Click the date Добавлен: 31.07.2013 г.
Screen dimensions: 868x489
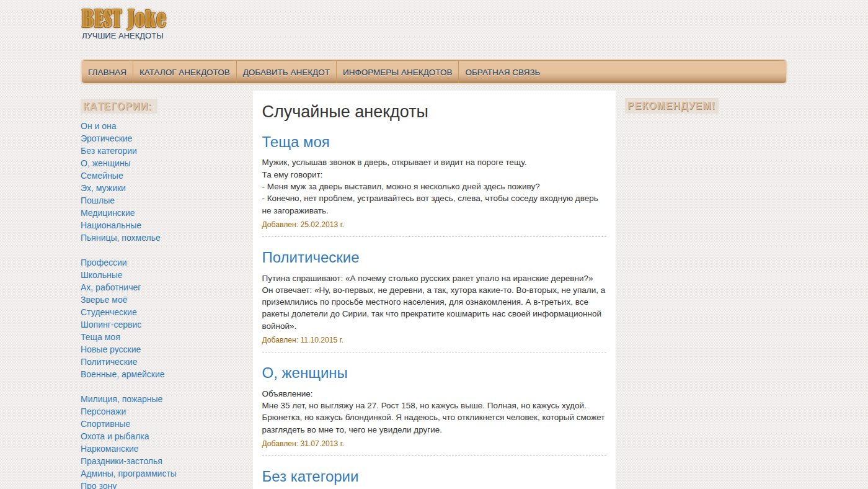[303, 444]
